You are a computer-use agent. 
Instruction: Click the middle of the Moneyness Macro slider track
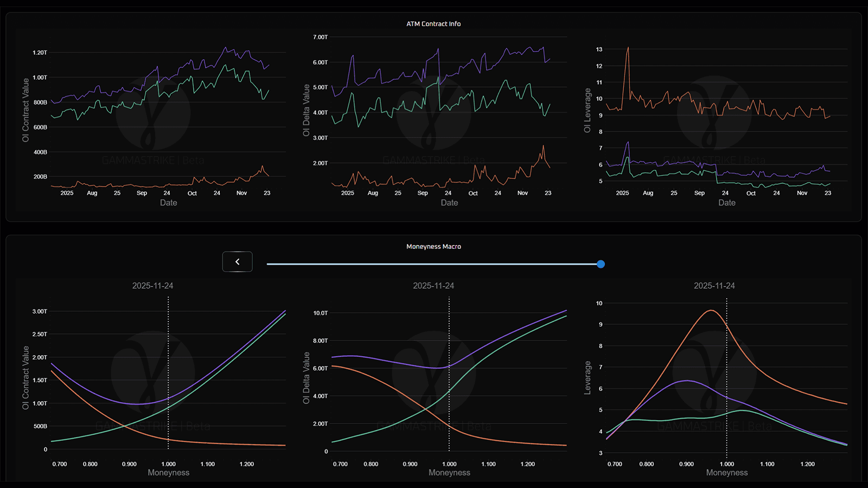(x=433, y=264)
